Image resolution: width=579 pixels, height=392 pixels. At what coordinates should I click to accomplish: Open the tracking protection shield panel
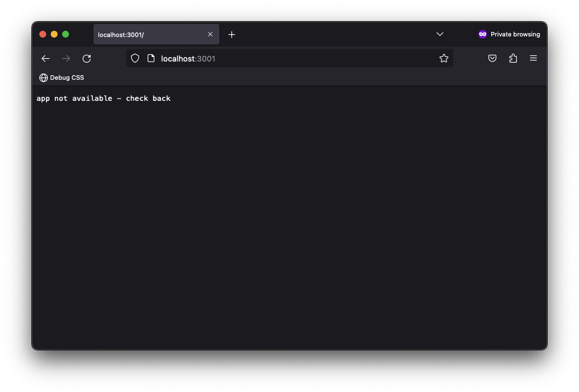click(135, 58)
